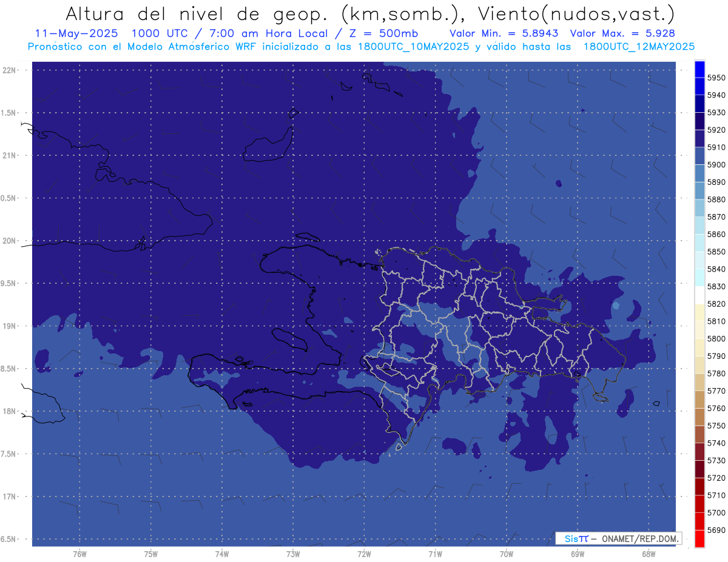Viewport: 728px width, 562px height.
Task: Select colorbar value '5740'
Action: (x=716, y=443)
